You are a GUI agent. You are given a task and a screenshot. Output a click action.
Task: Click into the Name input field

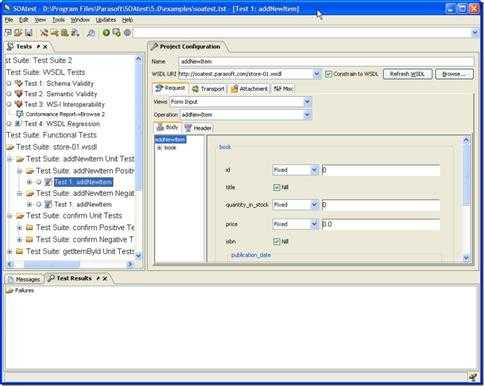tap(326, 61)
